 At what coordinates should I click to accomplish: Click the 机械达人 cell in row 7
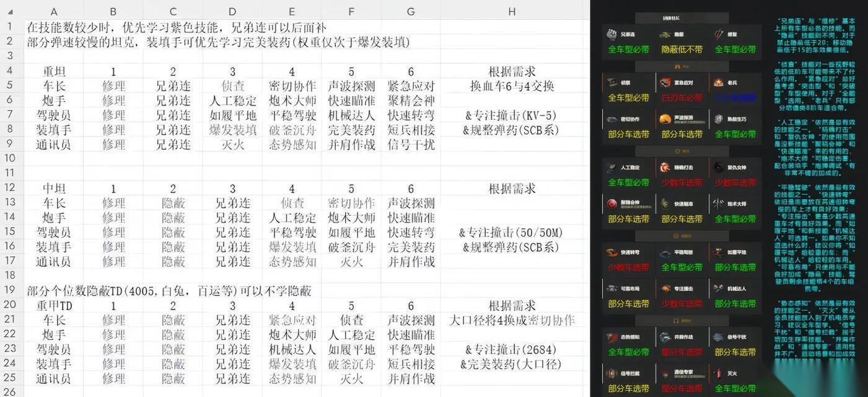tap(351, 115)
